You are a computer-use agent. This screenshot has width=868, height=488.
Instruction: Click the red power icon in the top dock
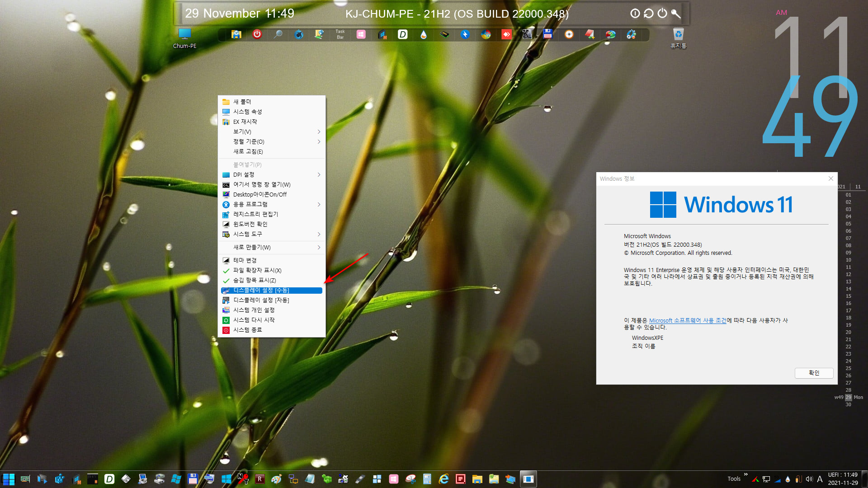(x=257, y=34)
